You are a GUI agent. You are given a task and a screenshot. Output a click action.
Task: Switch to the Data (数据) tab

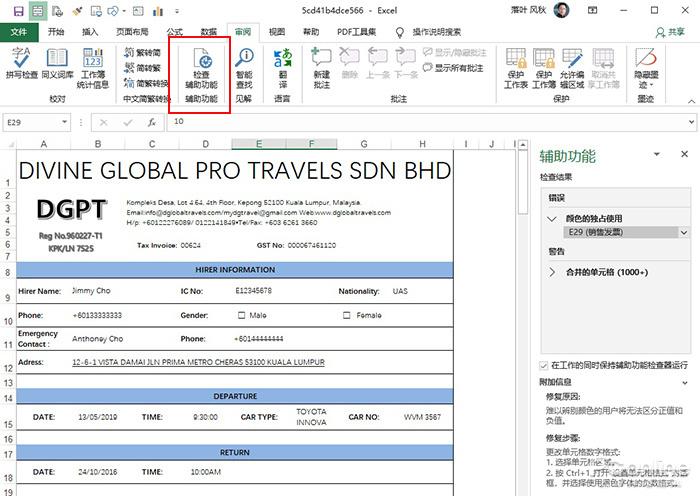[208, 32]
